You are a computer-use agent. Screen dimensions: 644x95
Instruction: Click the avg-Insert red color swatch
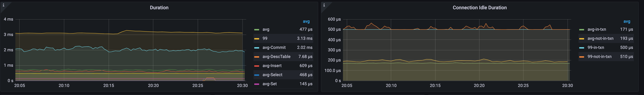(x=257, y=66)
